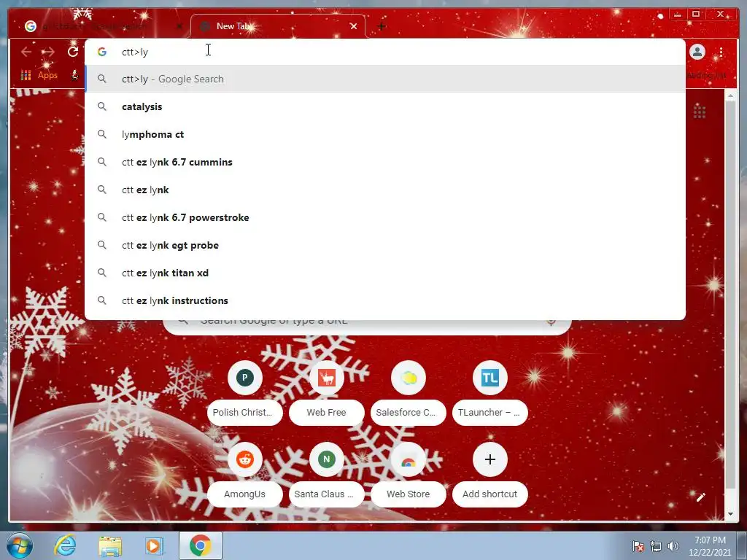Click the page scrollbar down arrow
Screen dimensions: 747x560
point(730,514)
